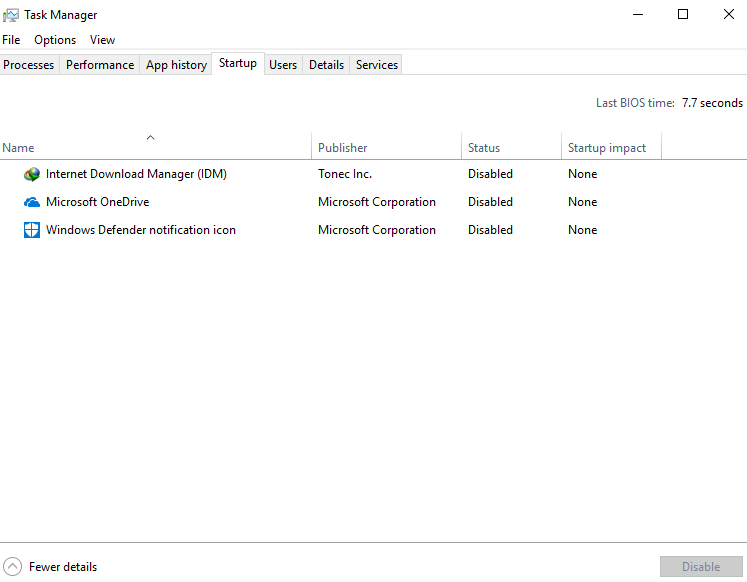Screen dimensions: 747x582
Task: Toggle Name column sort arrow
Action: click(151, 138)
